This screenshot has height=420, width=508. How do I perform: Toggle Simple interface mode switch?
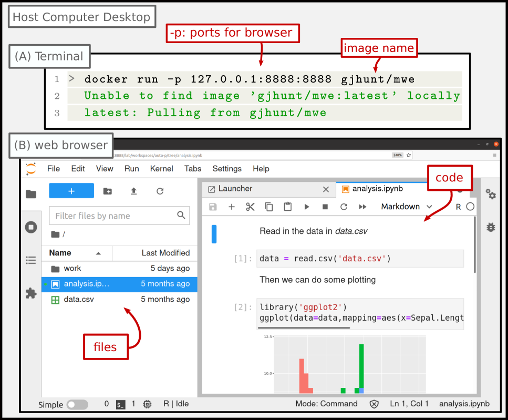click(77, 404)
